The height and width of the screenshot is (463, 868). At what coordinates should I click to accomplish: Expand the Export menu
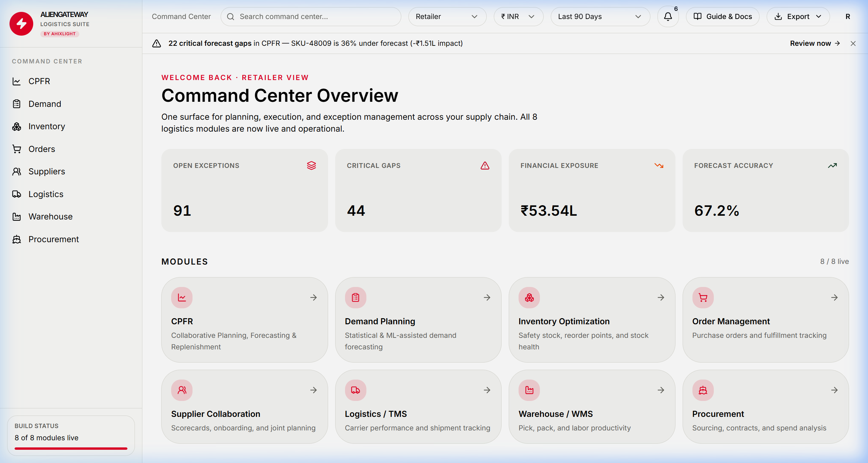point(798,17)
